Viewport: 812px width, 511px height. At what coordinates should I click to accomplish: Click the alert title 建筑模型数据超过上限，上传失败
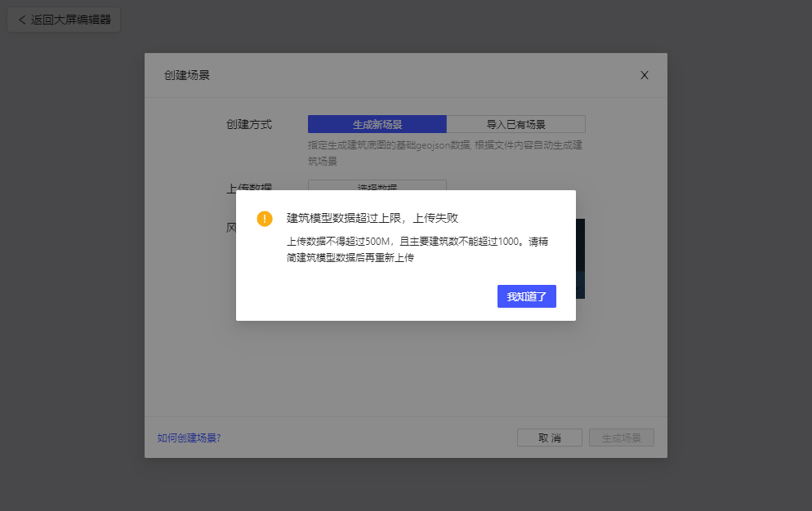coord(373,218)
